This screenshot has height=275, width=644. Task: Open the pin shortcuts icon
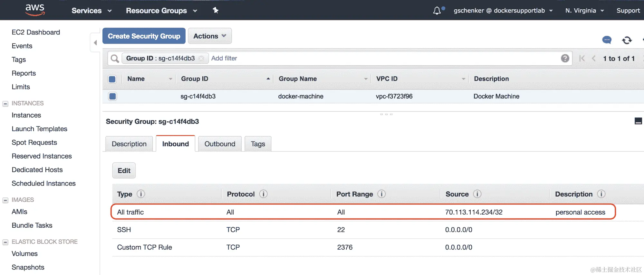coord(216,10)
